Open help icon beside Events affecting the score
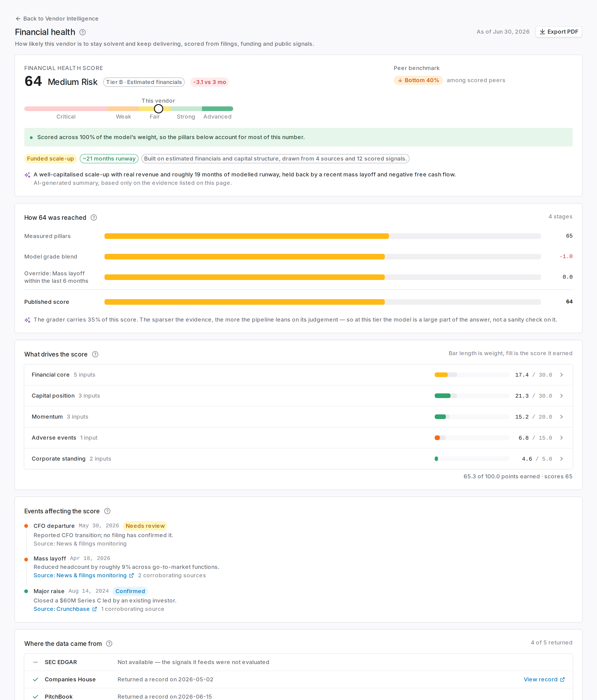 point(107,511)
